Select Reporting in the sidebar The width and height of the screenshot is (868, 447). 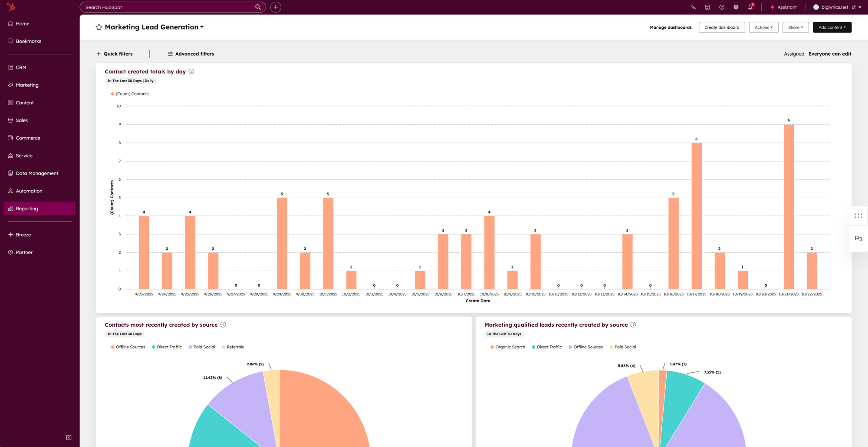pyautogui.click(x=26, y=208)
